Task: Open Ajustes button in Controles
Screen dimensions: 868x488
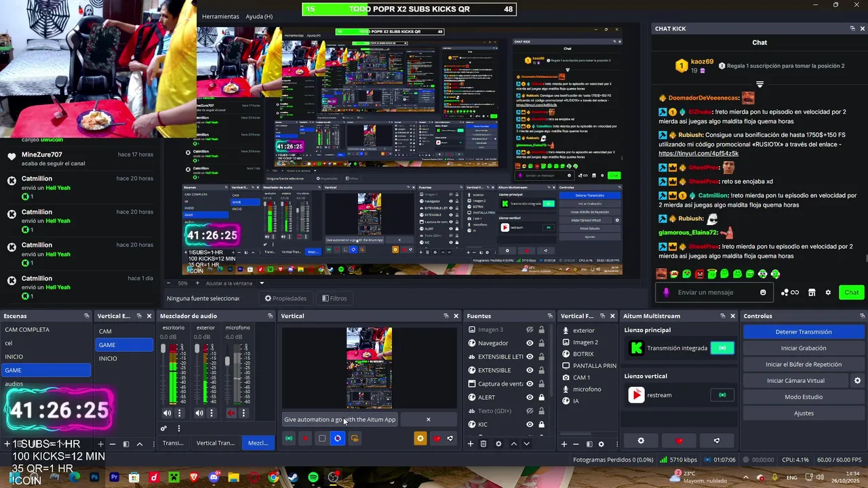Action: click(804, 413)
